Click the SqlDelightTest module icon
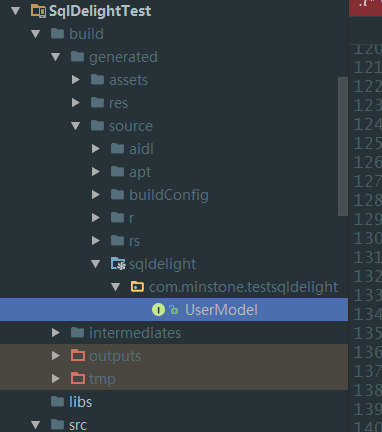 (x=38, y=11)
